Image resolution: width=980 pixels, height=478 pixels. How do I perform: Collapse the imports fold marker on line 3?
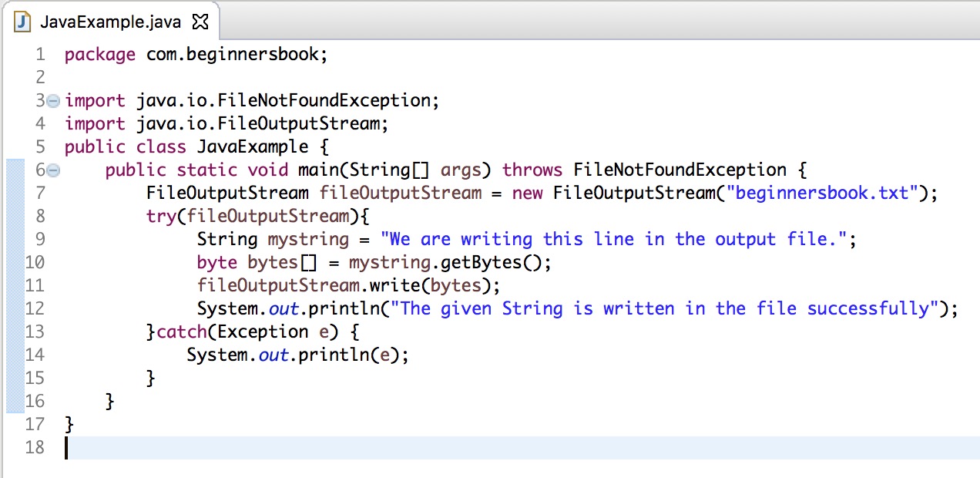click(x=52, y=101)
